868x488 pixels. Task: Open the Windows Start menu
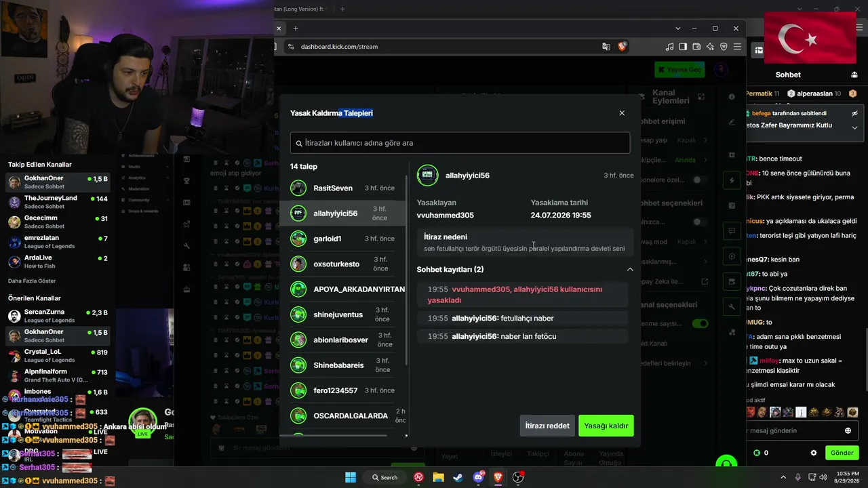351,477
